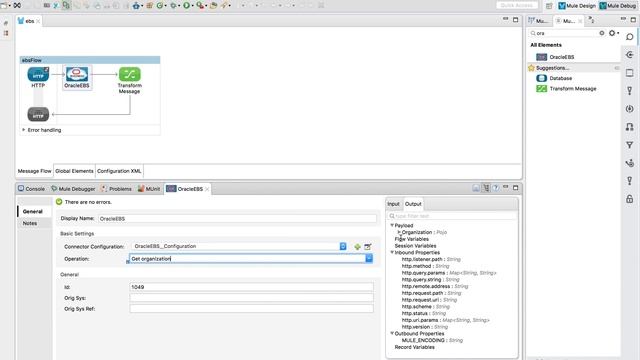Open the Operation dropdown arrow
The image size is (640, 360).
369,258
